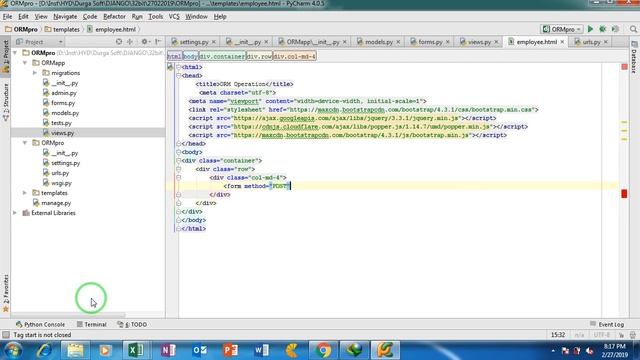The height and width of the screenshot is (360, 640).
Task: Open search everywhere magnifier icon
Action: [x=633, y=29]
